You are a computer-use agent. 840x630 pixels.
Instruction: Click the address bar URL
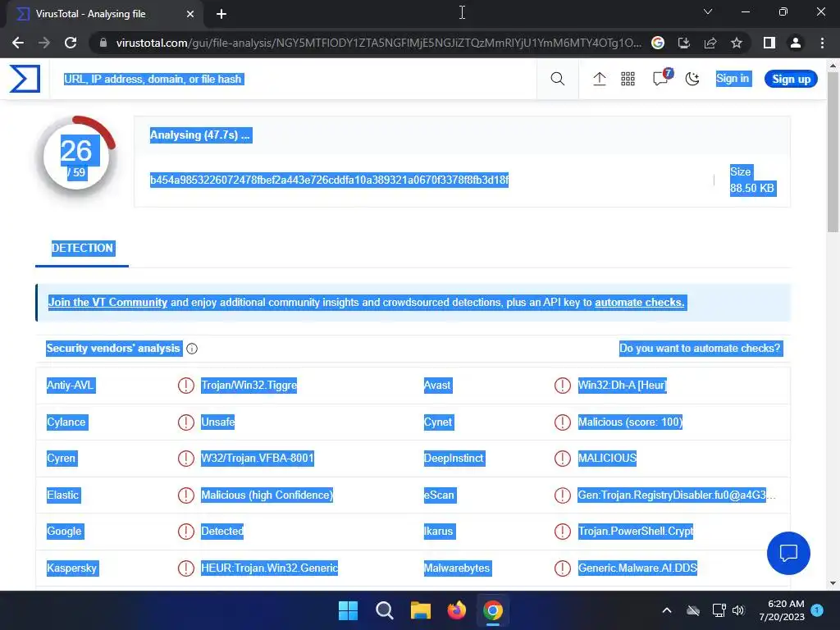coord(379,43)
